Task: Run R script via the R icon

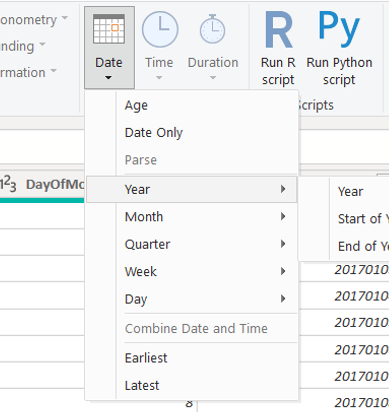Action: pyautogui.click(x=279, y=30)
